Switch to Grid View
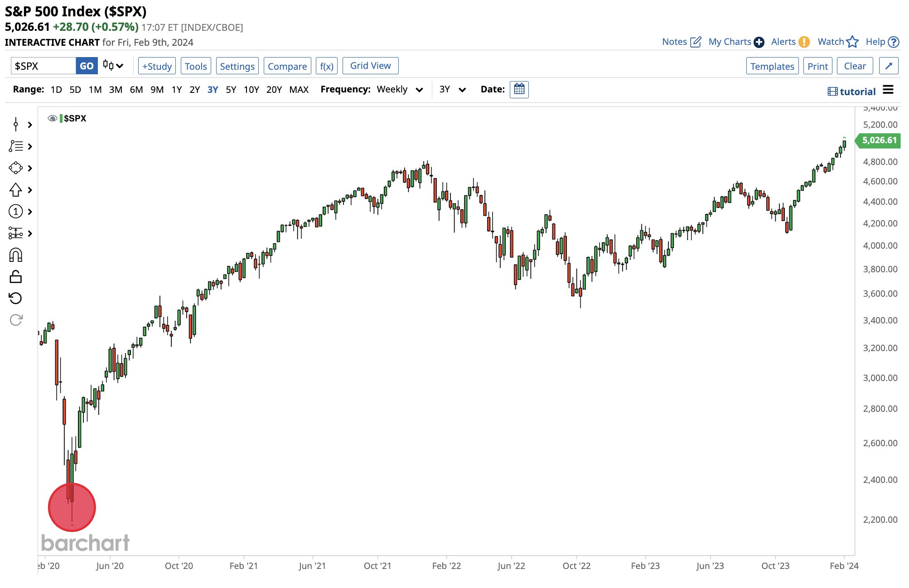Image resolution: width=909 pixels, height=588 pixels. (x=371, y=66)
